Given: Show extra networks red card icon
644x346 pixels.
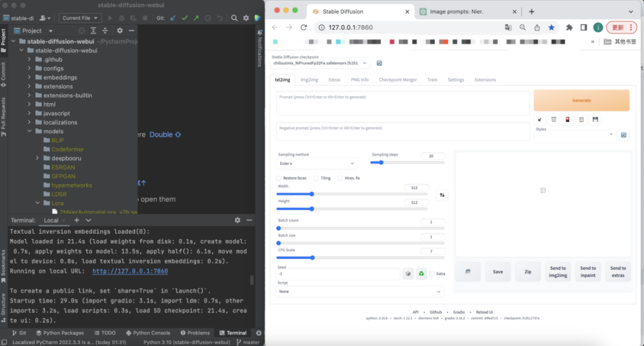Looking at the screenshot, I should pyautogui.click(x=568, y=119).
